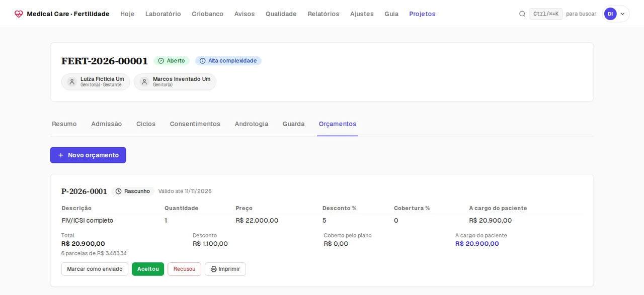This screenshot has height=295, width=644.
Task: Open the Relatórios menu
Action: tap(324, 14)
